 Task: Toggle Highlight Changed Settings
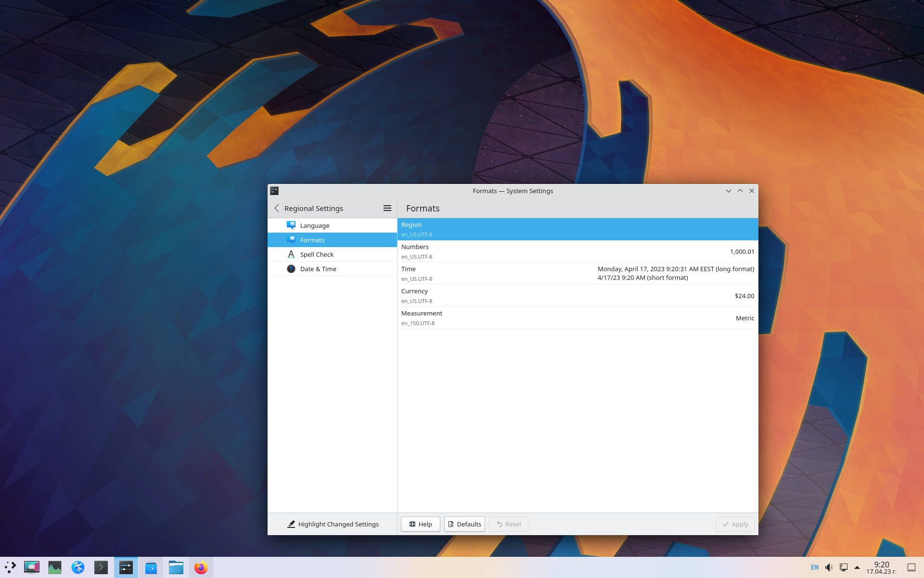tap(333, 524)
